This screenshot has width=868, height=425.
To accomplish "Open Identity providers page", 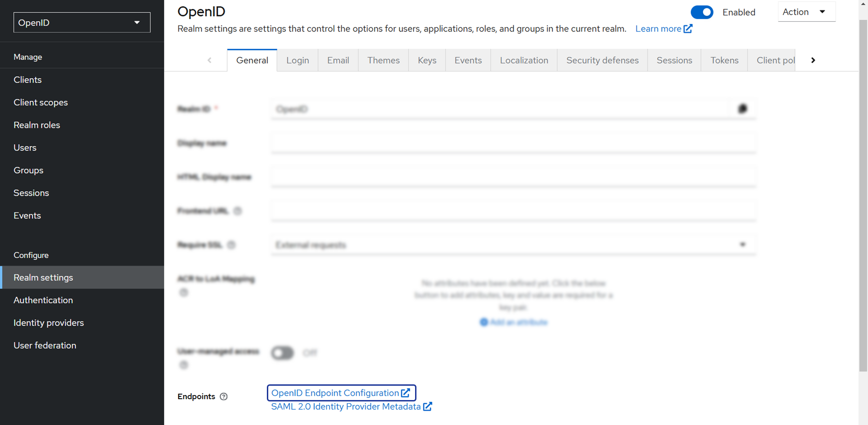I will pos(49,322).
